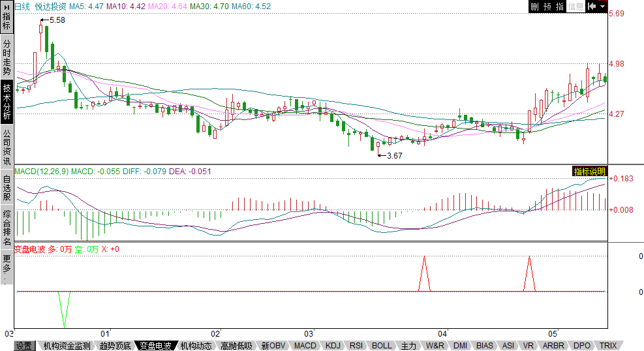This screenshot has height=351, width=644.
Task: Click the 5.58 high price marker on chart
Action: [x=57, y=20]
